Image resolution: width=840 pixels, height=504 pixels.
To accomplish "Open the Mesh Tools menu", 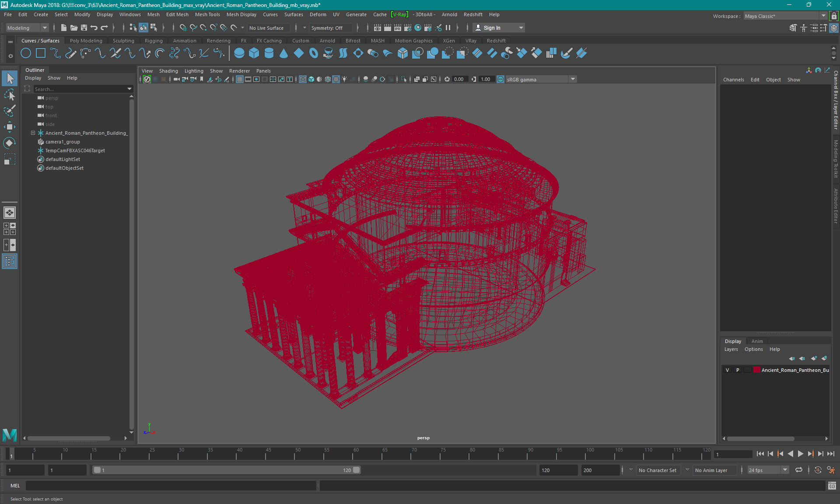I will pos(207,14).
